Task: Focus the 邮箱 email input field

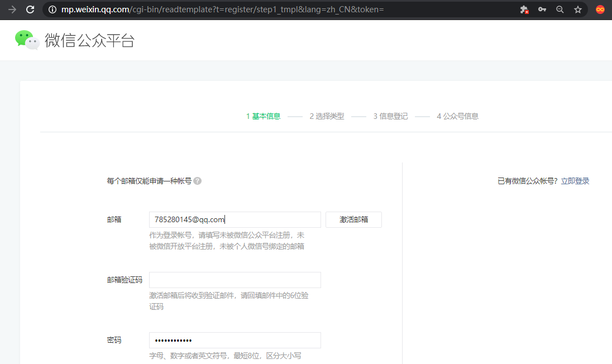Action: 235,219
